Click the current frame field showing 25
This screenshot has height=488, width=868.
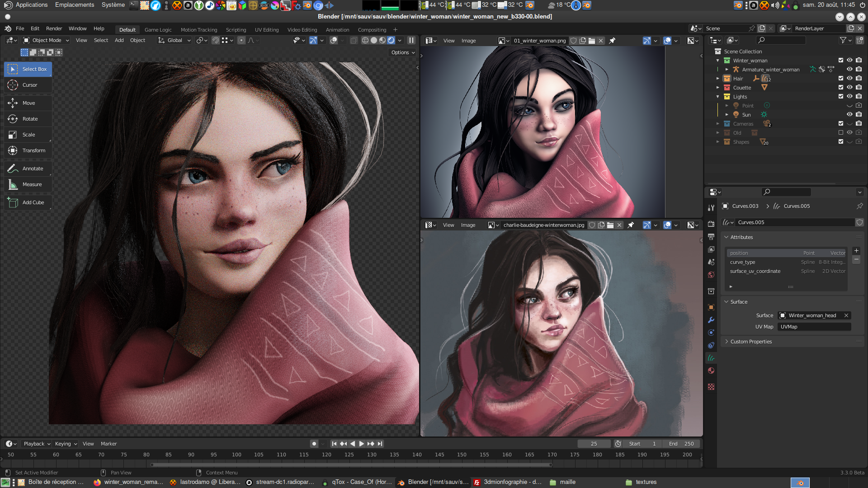pos(594,444)
